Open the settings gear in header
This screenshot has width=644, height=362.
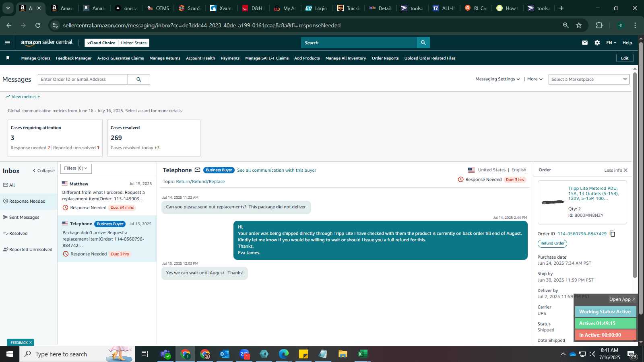[x=597, y=43]
